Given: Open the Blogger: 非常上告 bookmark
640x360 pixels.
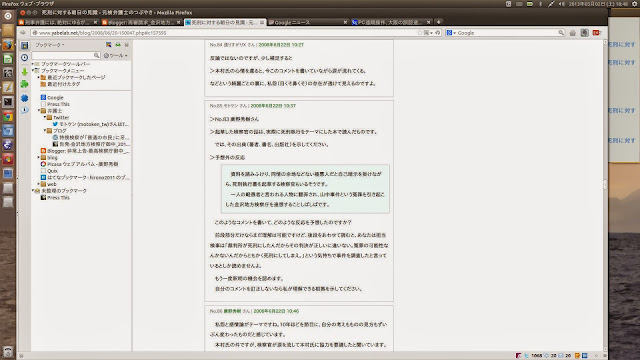Looking at the screenshot, I should [x=85, y=151].
